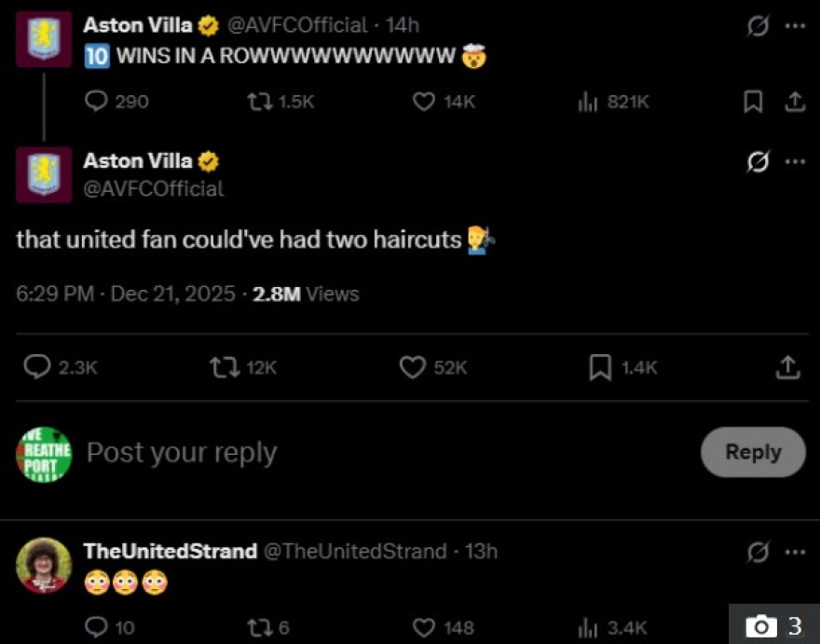
Task: Toggle like on TheUnitedStrand reply
Action: (424, 627)
